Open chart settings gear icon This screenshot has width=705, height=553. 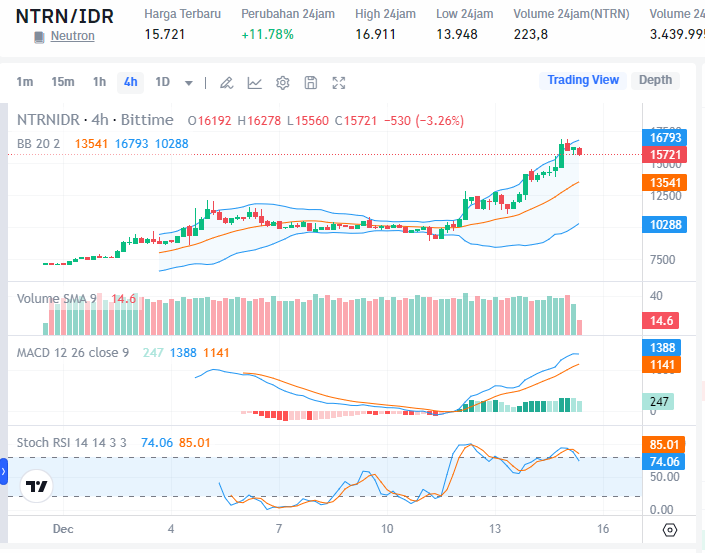point(283,83)
